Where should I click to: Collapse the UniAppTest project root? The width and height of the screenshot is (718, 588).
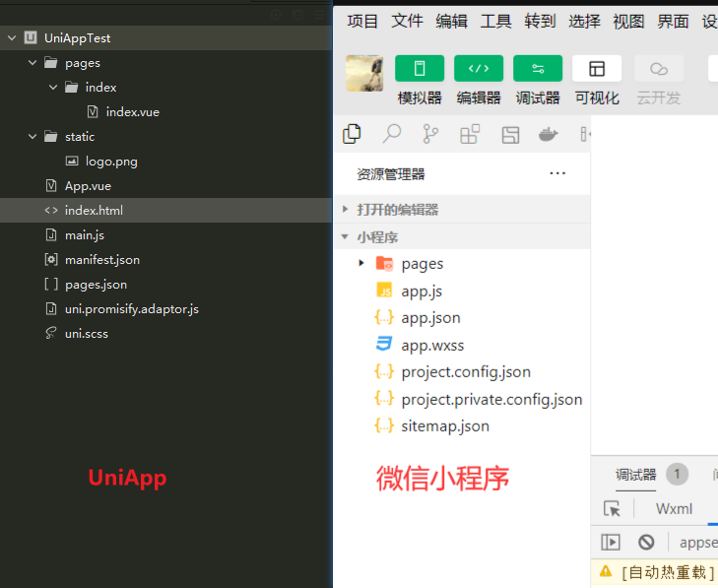tap(12, 38)
